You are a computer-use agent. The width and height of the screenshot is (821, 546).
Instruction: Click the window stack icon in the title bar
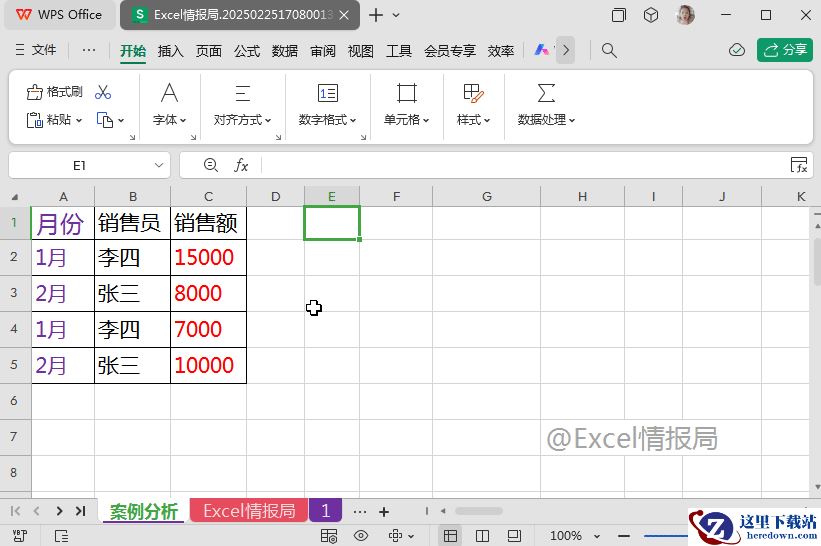coord(618,15)
